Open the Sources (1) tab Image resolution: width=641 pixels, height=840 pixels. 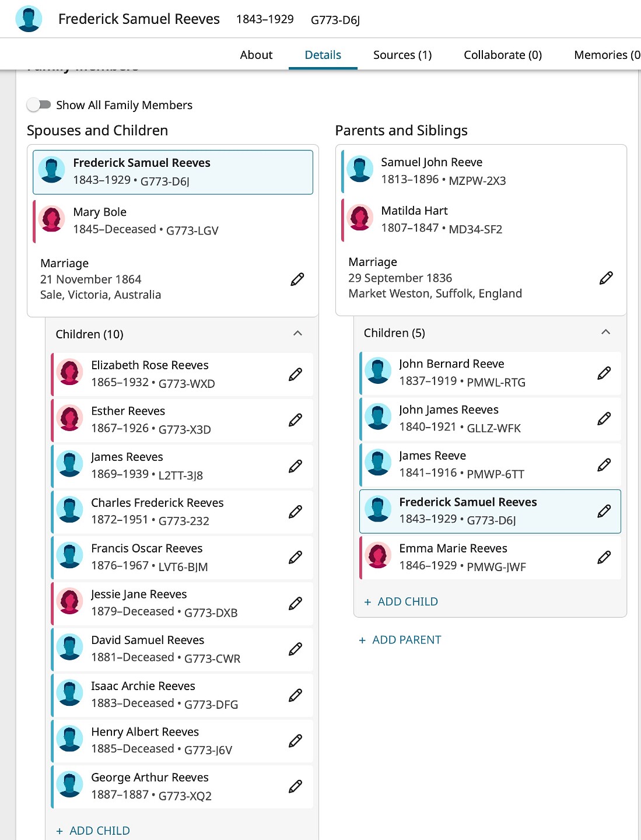pos(402,55)
